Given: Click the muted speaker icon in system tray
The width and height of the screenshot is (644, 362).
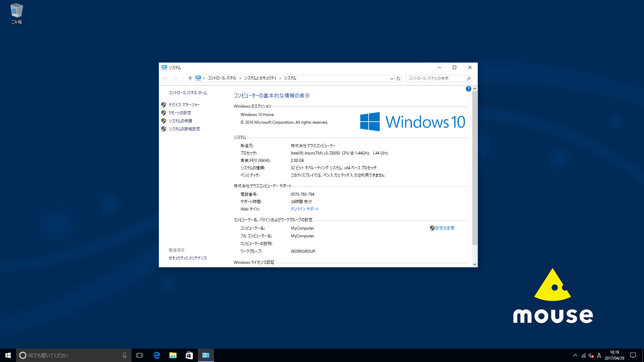Looking at the screenshot, I should (x=591, y=356).
